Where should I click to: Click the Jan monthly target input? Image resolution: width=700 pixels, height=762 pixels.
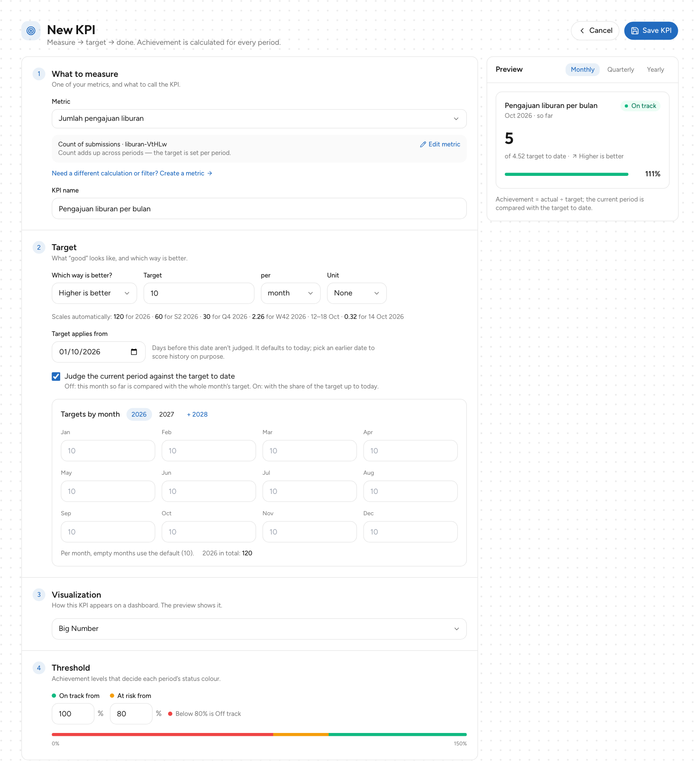point(108,451)
